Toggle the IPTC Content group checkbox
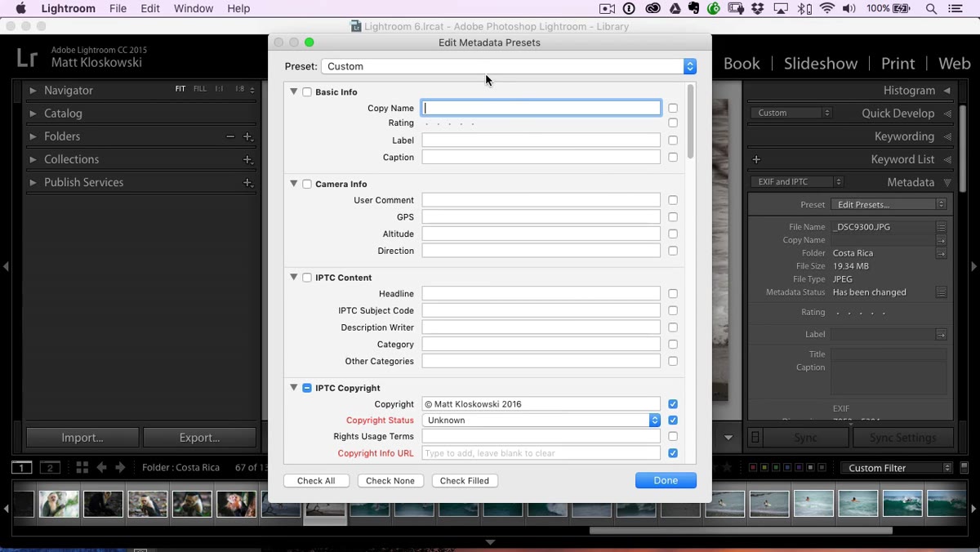980x552 pixels. [307, 278]
